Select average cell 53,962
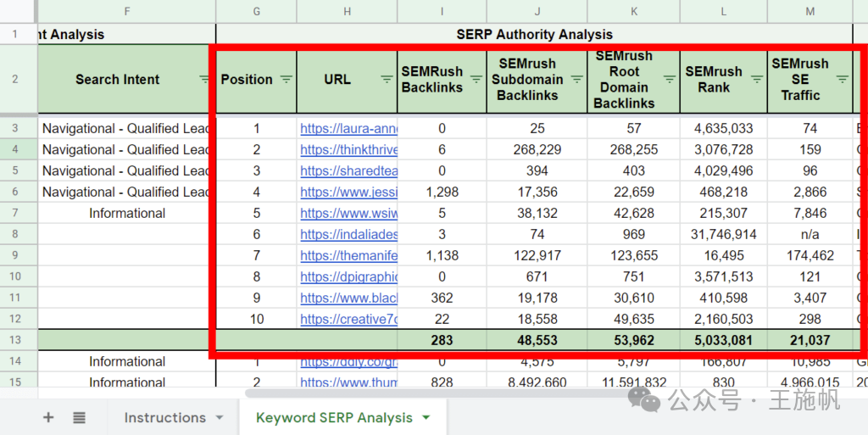 634,340
